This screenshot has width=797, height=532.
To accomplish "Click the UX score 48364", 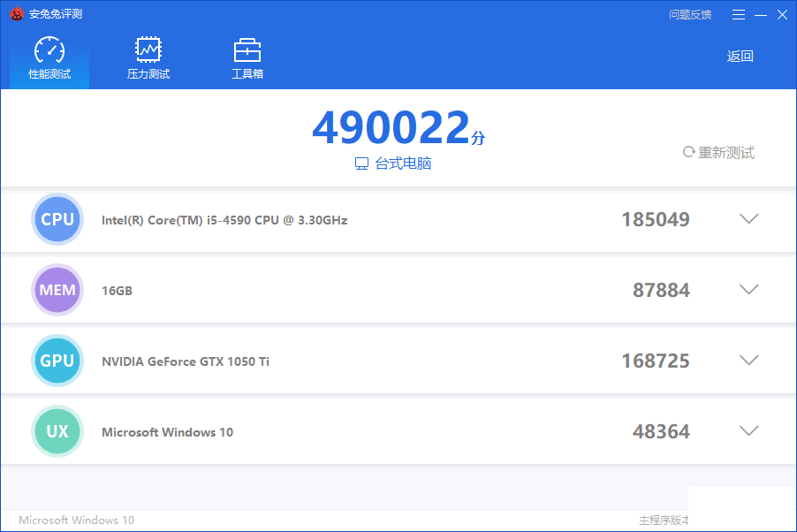I will tap(661, 431).
